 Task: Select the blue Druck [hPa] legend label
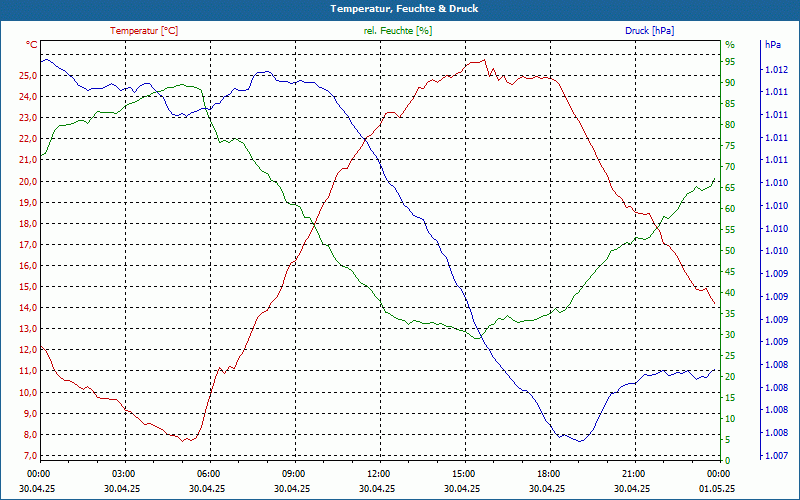pos(649,31)
